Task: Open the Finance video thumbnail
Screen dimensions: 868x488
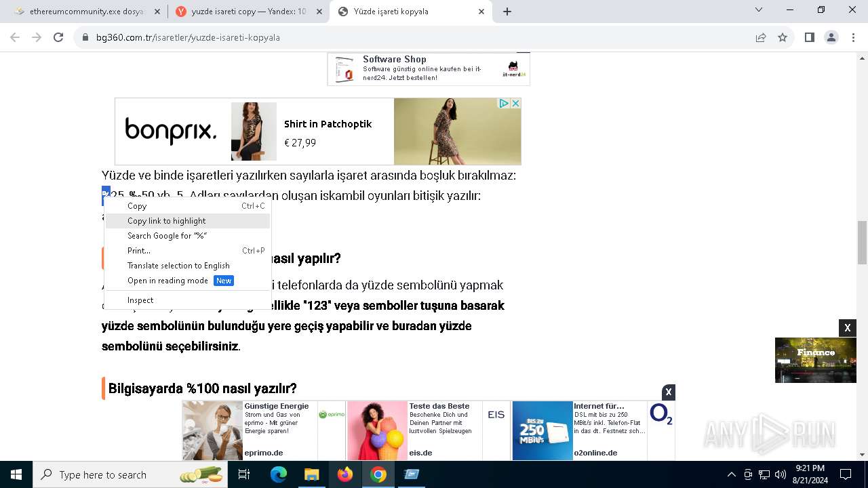Action: tap(816, 360)
